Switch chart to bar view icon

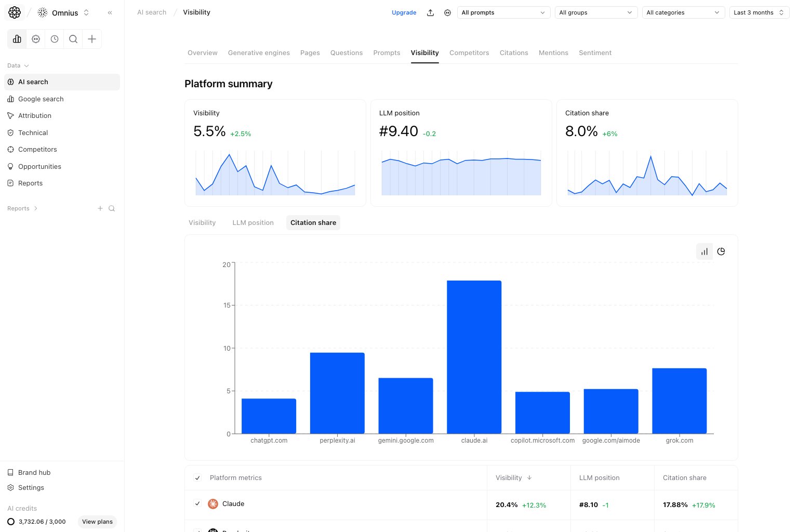click(x=704, y=251)
